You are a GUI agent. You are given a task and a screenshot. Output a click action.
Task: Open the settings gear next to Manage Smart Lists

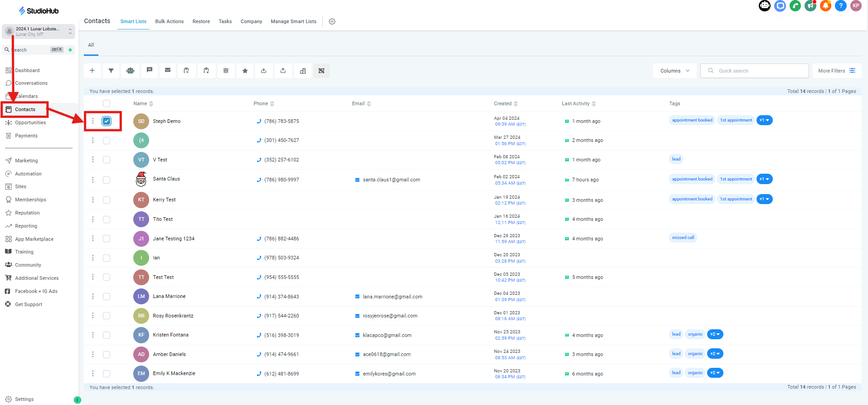(332, 21)
